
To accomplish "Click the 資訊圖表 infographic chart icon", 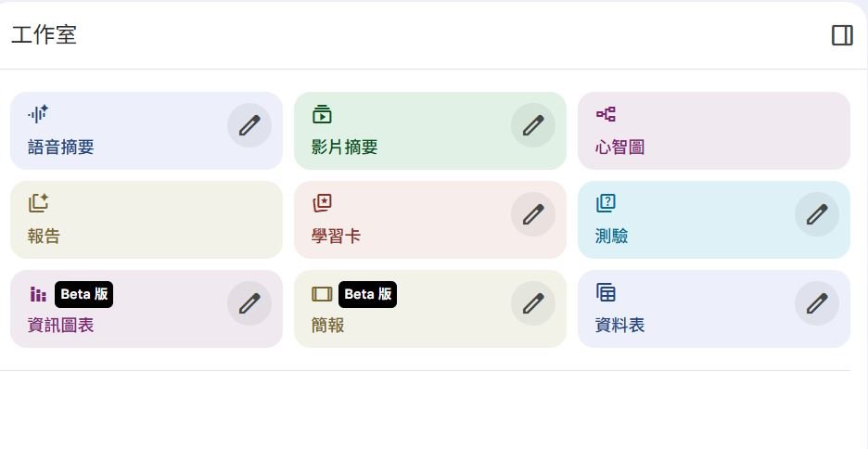I will tap(38, 294).
